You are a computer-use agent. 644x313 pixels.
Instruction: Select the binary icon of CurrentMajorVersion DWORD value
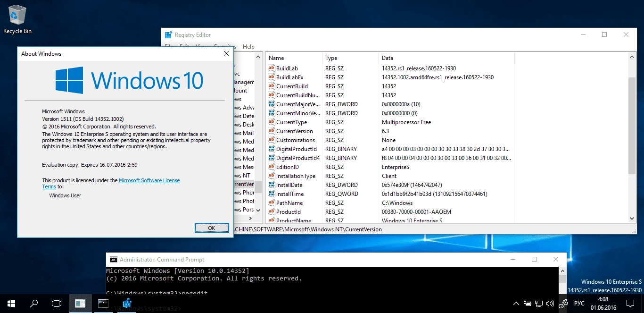point(272,104)
